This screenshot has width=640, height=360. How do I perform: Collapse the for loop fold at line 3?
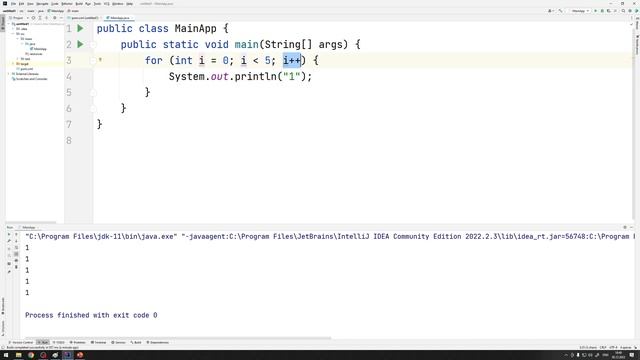pyautogui.click(x=93, y=60)
